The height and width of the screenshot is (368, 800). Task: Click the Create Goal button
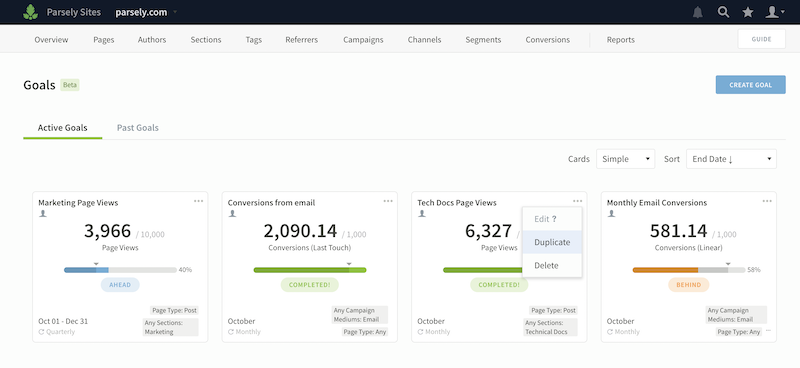(x=751, y=85)
